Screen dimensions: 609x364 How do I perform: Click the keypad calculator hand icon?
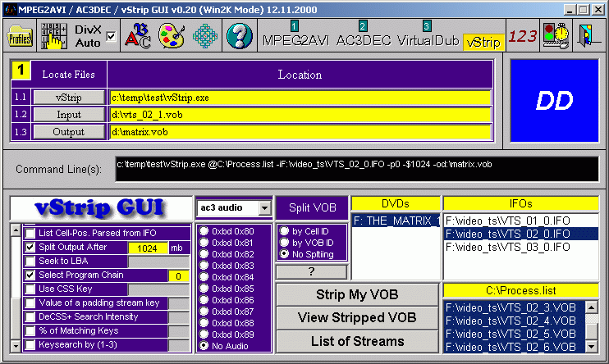53,36
